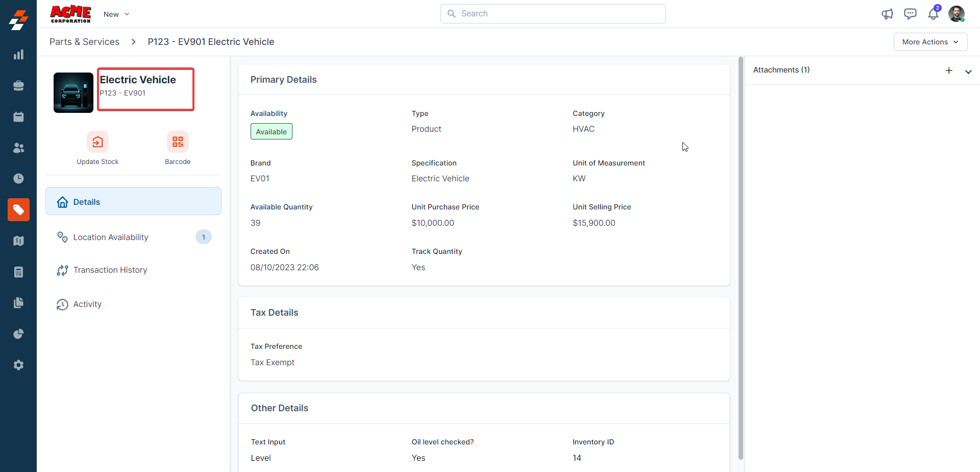Go to the Activity tab
This screenshot has width=980, height=472.
click(x=87, y=304)
